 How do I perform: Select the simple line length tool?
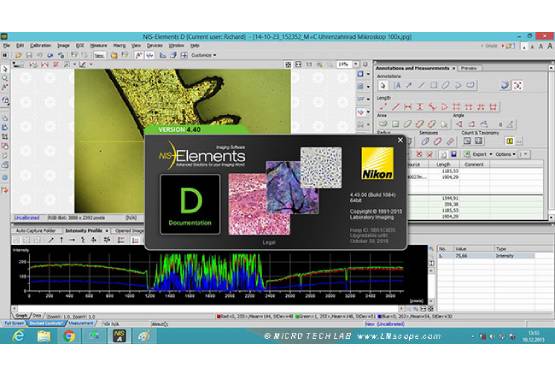396,107
